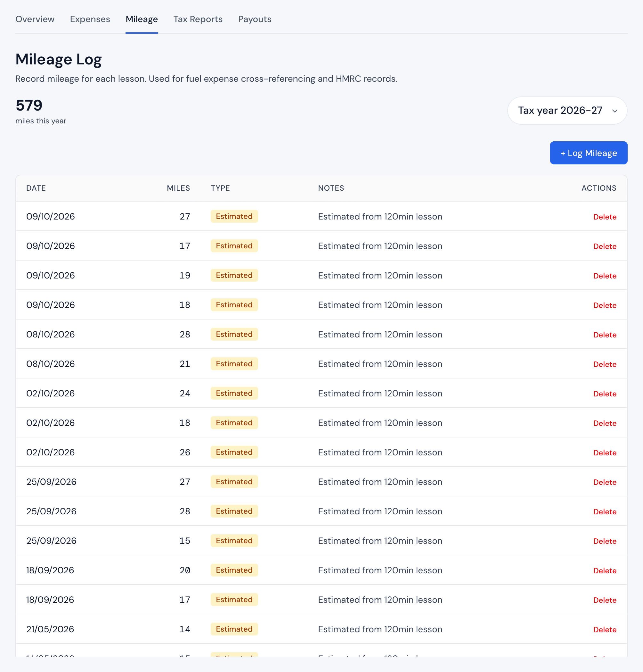643x672 pixels.
Task: Delete the 25/09/2026 entry with 28 miles
Action: tap(605, 511)
